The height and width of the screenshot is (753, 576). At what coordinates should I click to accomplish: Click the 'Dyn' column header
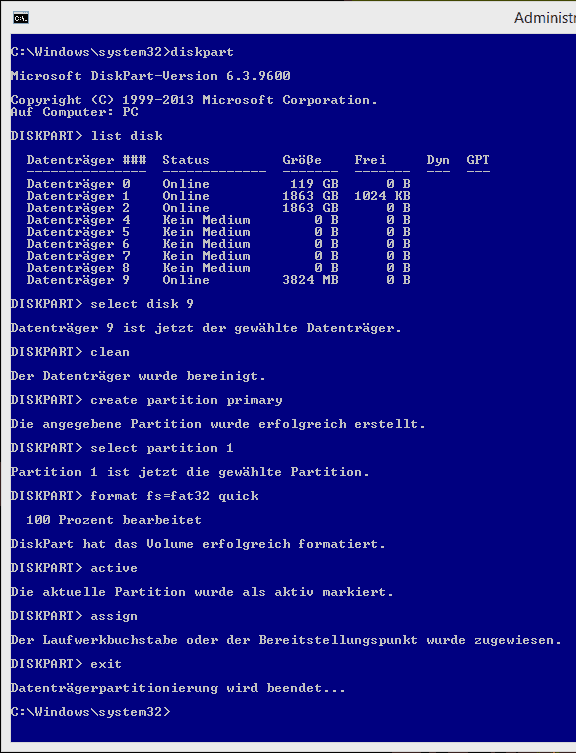(438, 160)
